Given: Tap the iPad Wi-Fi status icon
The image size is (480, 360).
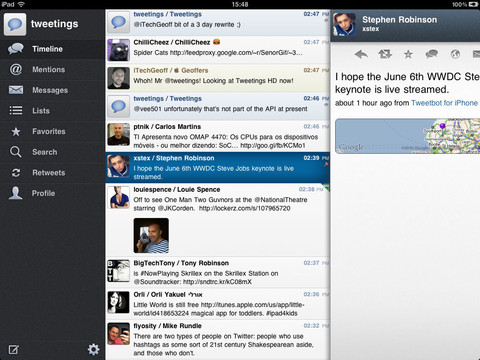Looking at the screenshot, I should [21, 4].
